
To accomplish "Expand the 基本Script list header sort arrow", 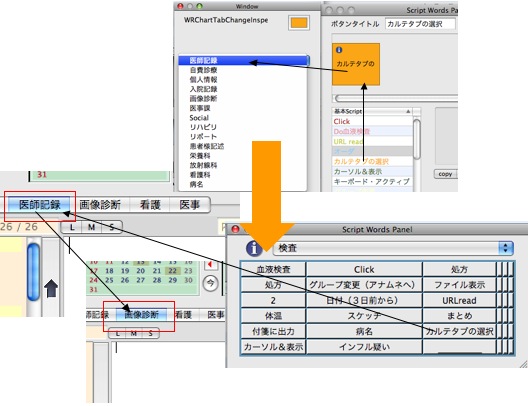I will pyautogui.click(x=408, y=111).
